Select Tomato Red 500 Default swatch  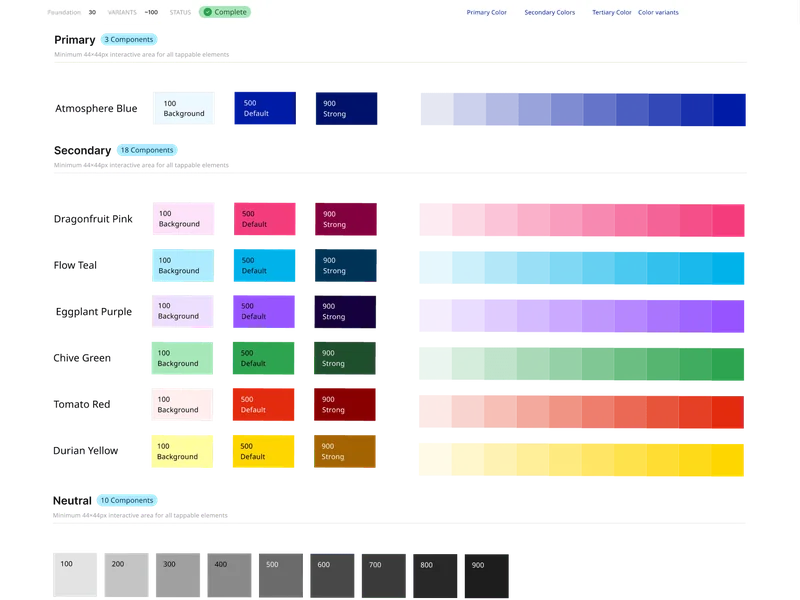[x=263, y=405]
